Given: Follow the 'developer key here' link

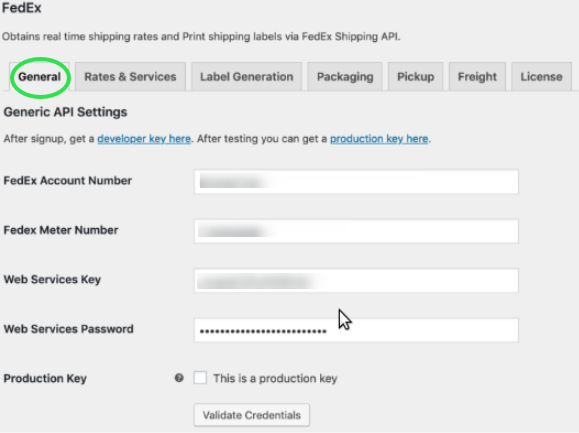Looking at the screenshot, I should pos(144,139).
